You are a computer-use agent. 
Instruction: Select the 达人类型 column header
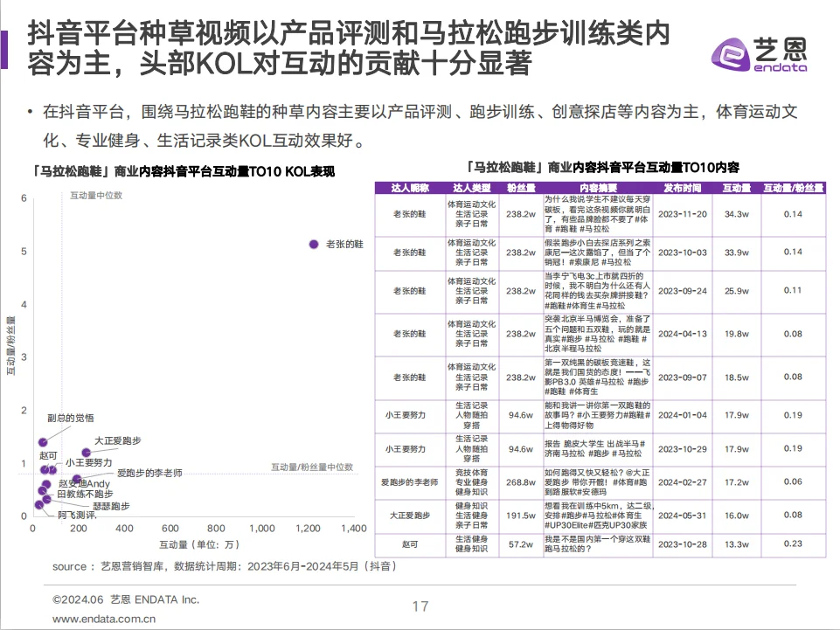pos(472,188)
